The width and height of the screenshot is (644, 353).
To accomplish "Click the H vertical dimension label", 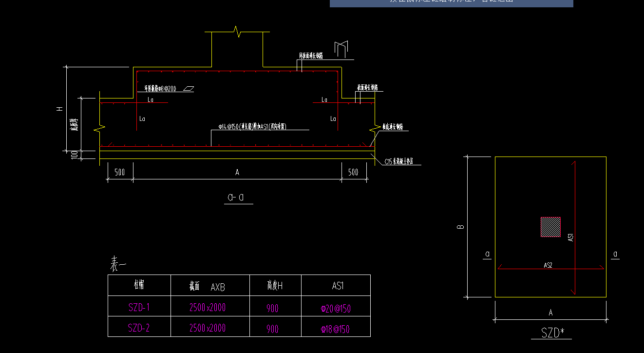I will coord(59,109).
